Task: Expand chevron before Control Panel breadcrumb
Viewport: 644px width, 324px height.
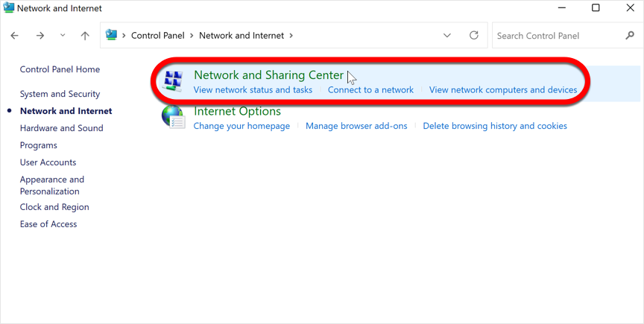Action: pos(124,36)
